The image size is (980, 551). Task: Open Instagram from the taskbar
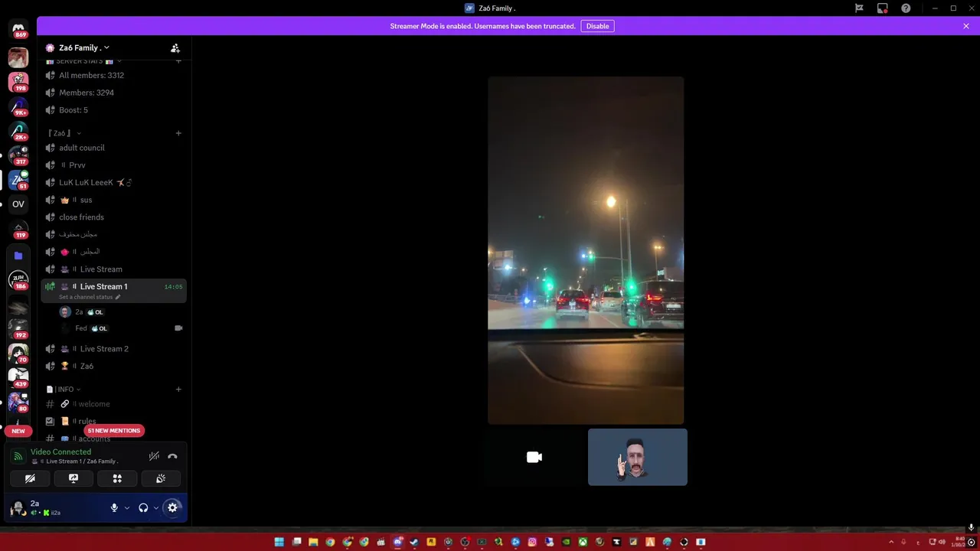532,542
